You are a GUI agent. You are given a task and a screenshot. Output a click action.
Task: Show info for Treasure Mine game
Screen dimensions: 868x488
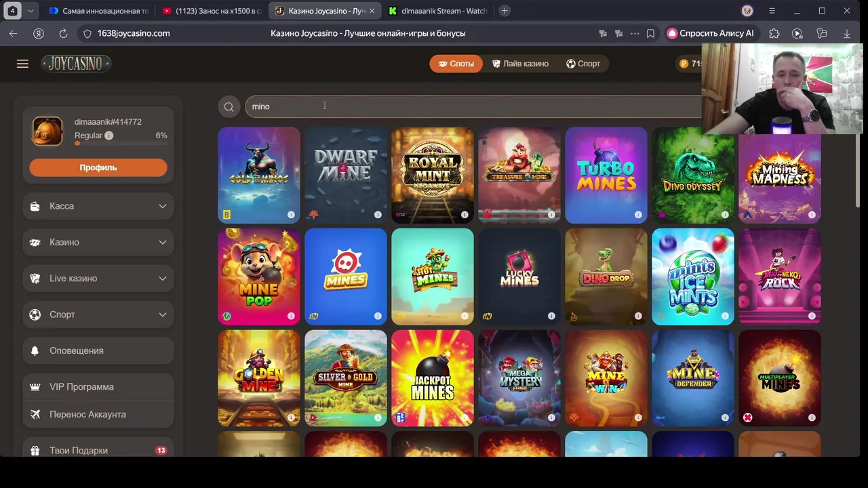point(551,215)
